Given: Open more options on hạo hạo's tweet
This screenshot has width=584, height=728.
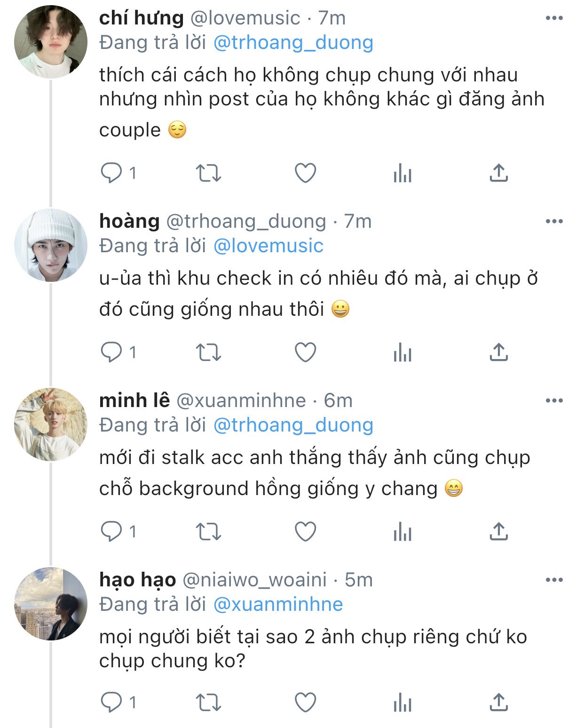Looking at the screenshot, I should 554,580.
